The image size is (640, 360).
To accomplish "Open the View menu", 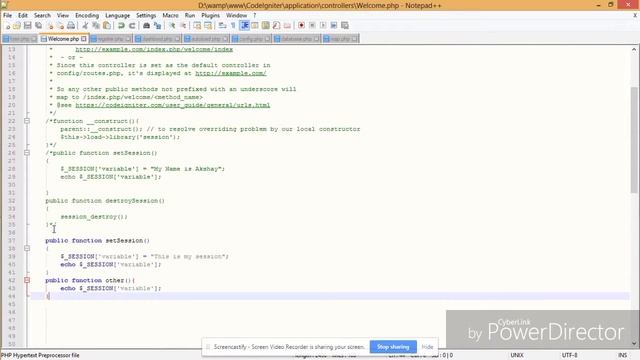I will [62, 15].
